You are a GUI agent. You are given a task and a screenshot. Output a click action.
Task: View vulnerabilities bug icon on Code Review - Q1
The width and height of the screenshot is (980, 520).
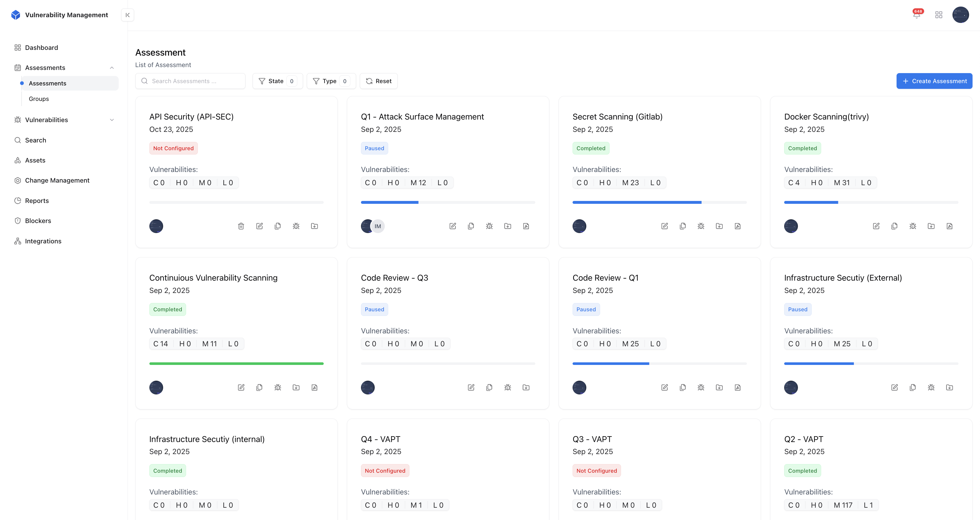701,387
